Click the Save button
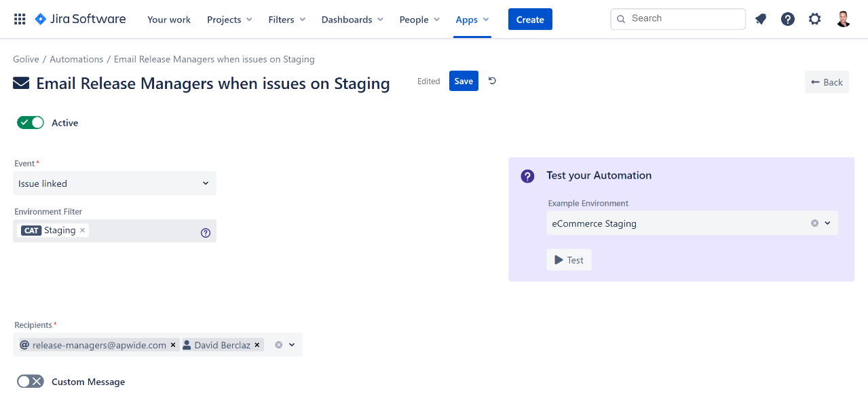Viewport: 868px width, 400px height. click(x=464, y=81)
